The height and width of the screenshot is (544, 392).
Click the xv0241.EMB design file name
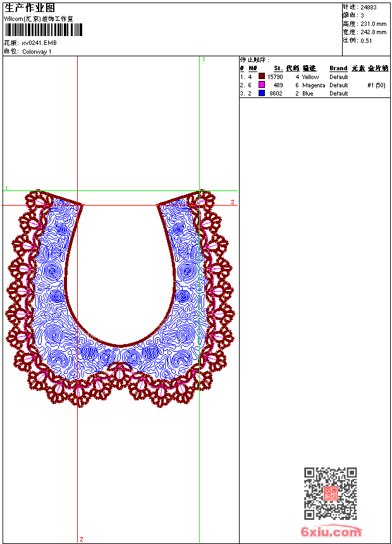coord(40,43)
